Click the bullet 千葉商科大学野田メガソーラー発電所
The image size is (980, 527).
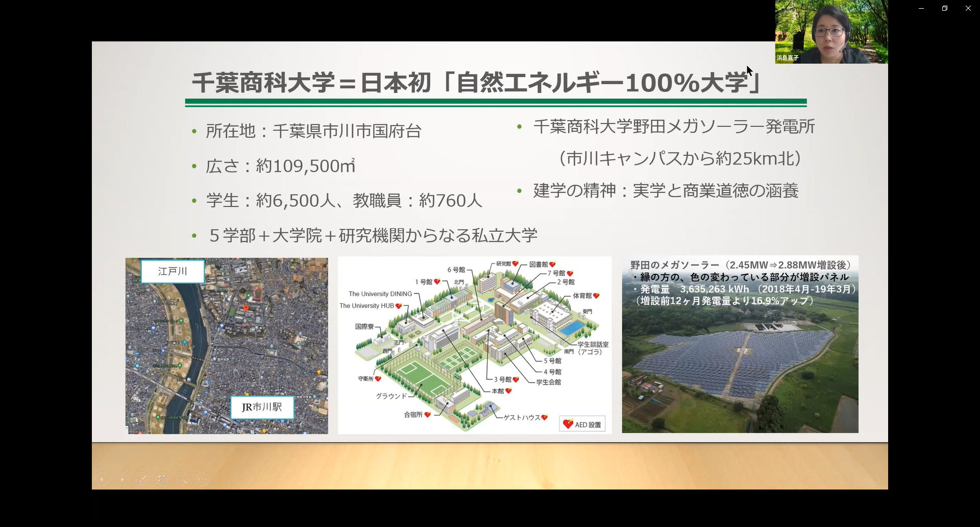pyautogui.click(x=674, y=127)
